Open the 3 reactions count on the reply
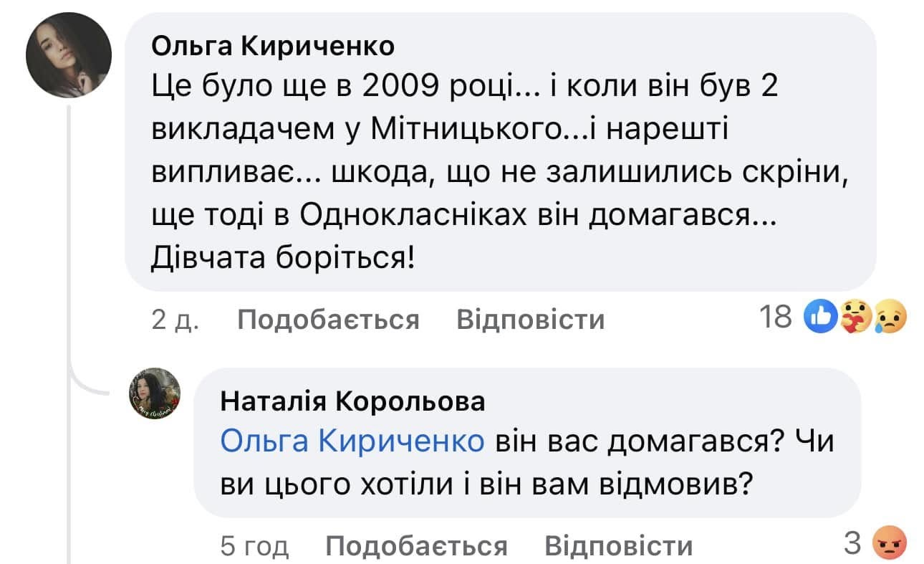 click(852, 544)
